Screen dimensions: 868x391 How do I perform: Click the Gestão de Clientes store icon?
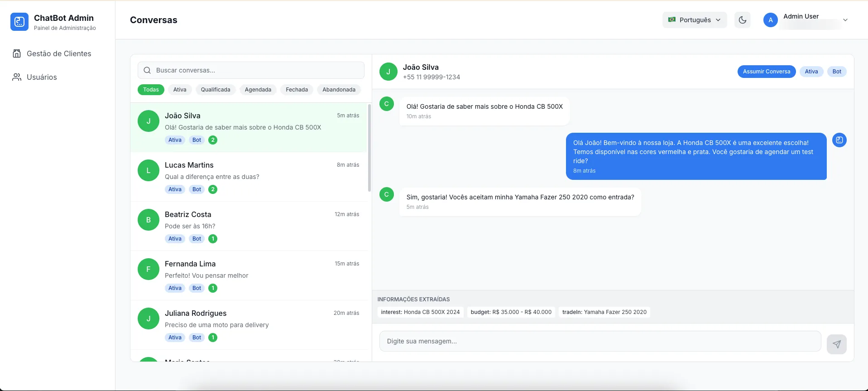[17, 53]
